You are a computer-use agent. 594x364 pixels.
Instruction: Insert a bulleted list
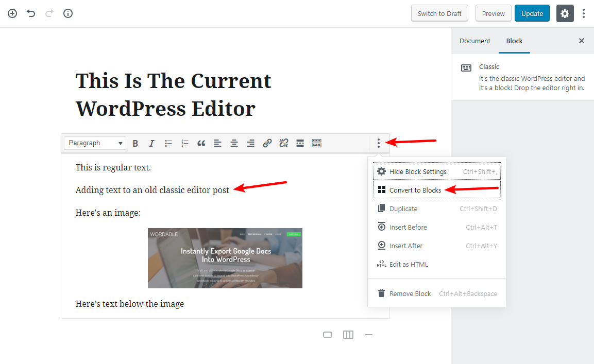click(x=168, y=143)
